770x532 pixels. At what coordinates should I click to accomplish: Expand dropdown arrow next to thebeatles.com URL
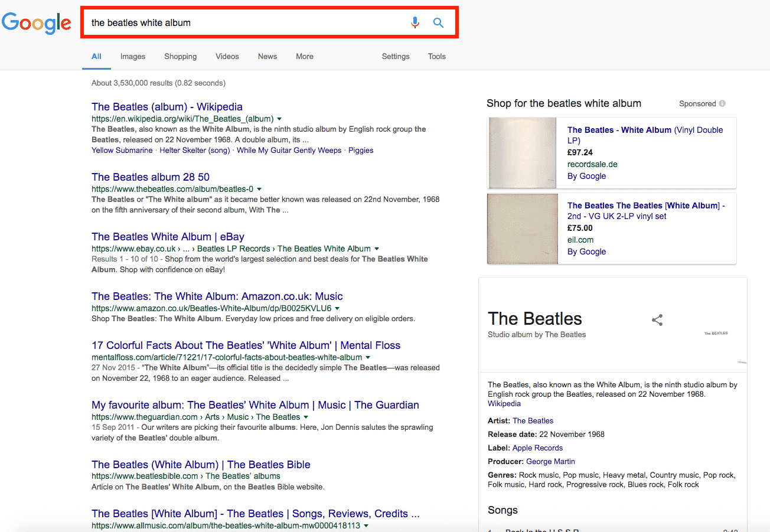click(259, 190)
